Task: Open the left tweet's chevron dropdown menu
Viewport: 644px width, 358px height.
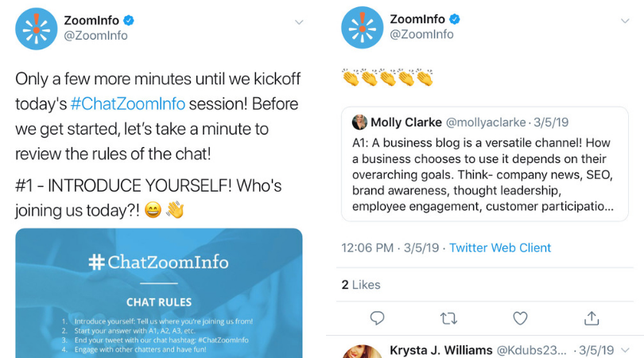Action: coord(299,21)
